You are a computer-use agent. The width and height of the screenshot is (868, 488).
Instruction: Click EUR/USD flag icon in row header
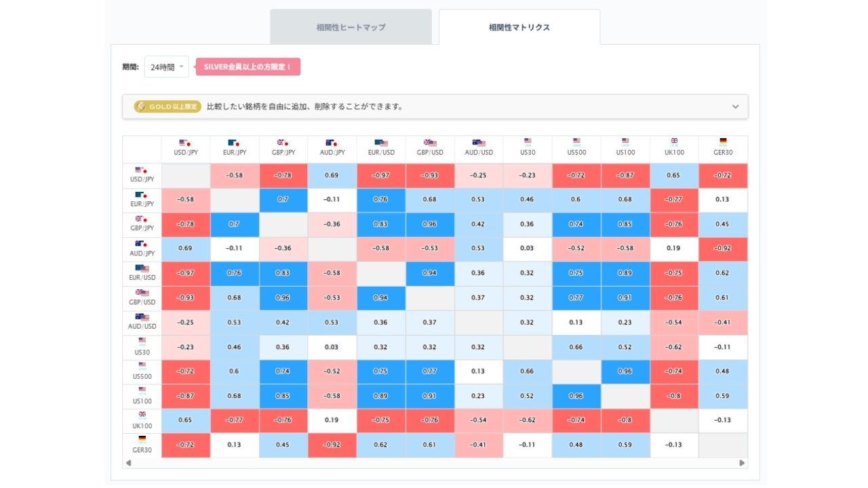tap(142, 268)
